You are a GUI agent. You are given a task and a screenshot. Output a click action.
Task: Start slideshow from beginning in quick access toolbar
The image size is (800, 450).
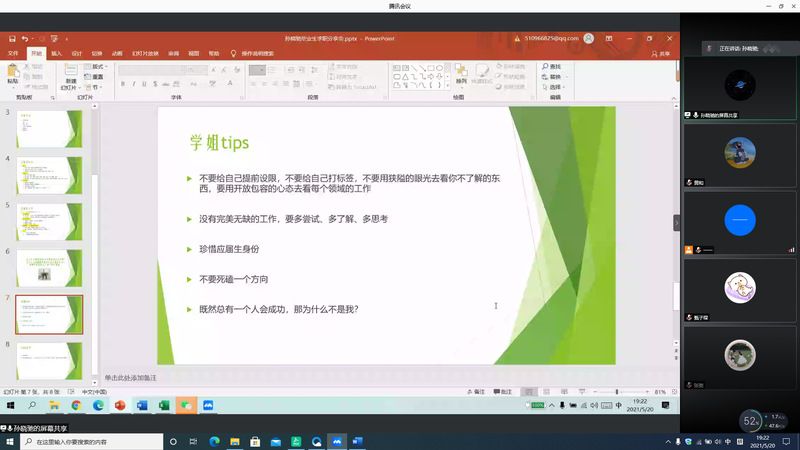point(54,39)
